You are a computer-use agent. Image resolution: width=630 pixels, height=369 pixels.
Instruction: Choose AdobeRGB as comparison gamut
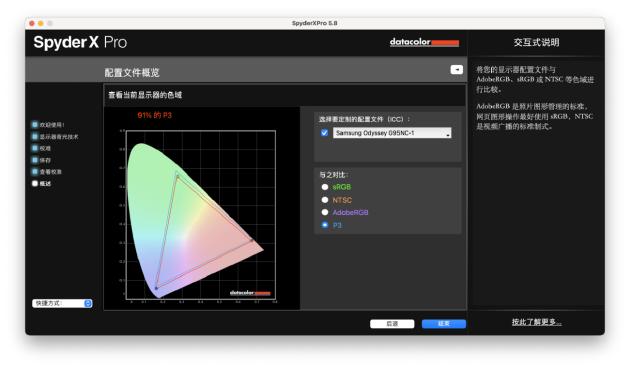pyautogui.click(x=325, y=212)
